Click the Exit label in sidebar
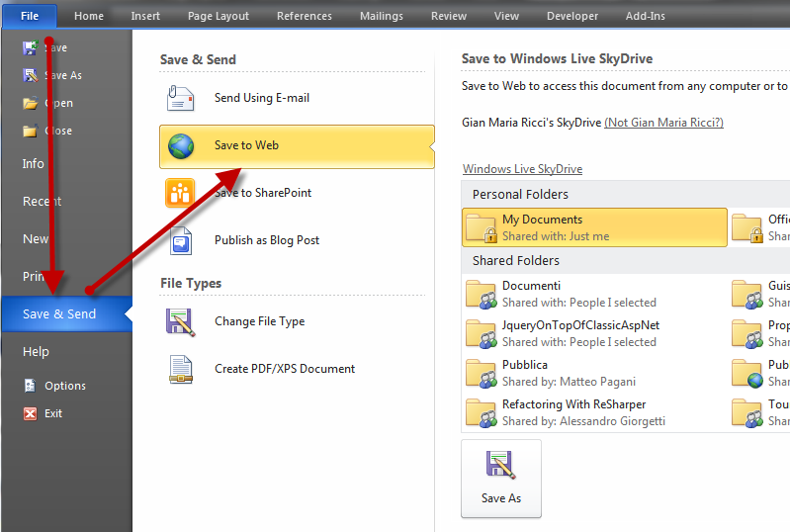The image size is (790, 532). [53, 413]
